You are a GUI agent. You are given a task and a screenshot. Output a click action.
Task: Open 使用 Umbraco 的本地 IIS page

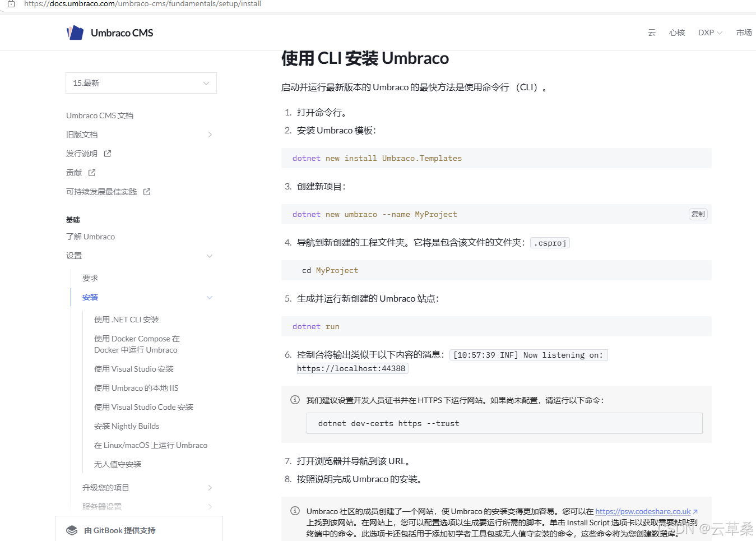pos(136,388)
